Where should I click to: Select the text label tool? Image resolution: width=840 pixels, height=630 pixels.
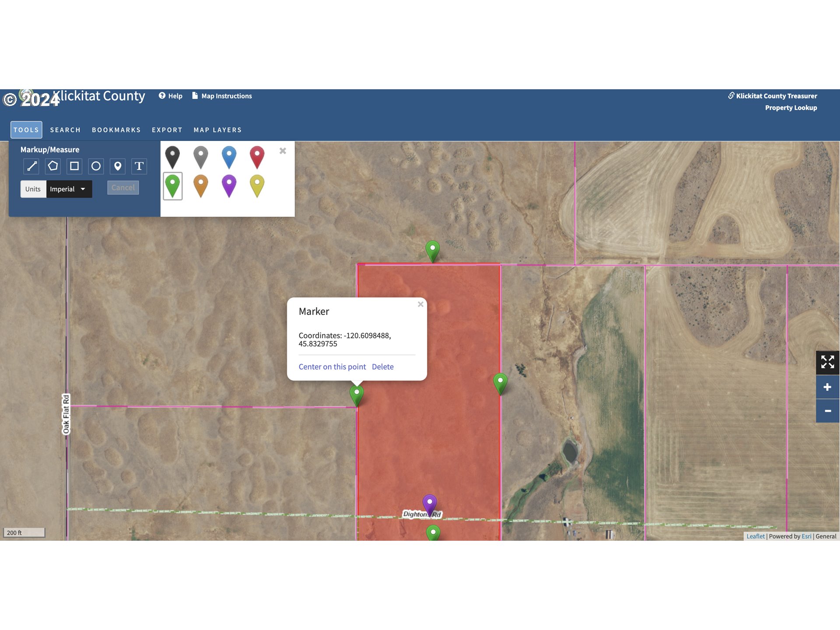click(139, 166)
